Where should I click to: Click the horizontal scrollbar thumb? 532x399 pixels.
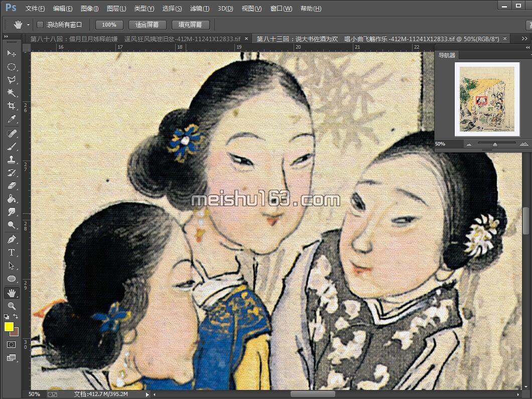tap(313, 394)
